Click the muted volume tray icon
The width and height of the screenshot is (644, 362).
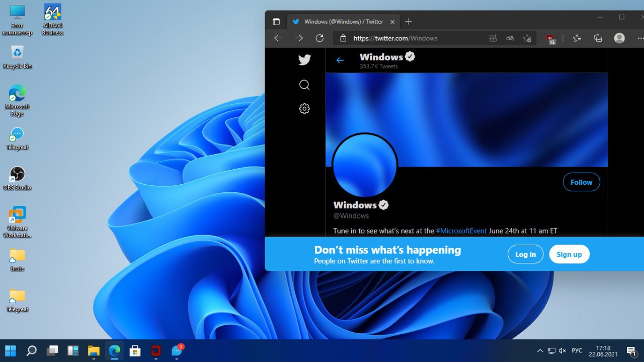(x=562, y=350)
